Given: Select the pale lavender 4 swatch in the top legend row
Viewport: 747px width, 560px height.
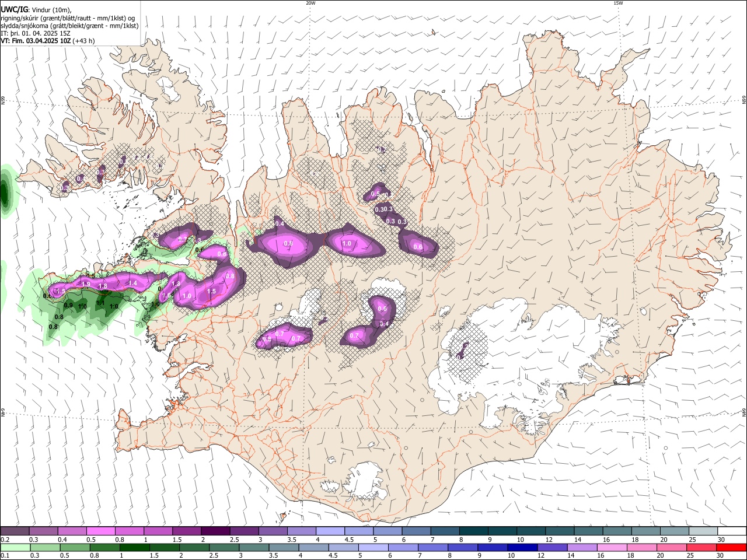Looking at the screenshot, I should 329,531.
